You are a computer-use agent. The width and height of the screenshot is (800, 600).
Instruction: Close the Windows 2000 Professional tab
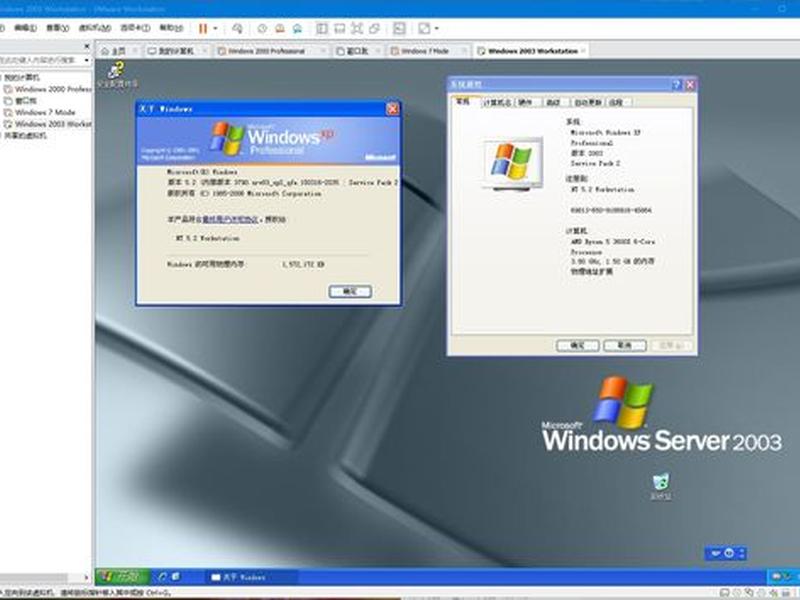tap(323, 51)
